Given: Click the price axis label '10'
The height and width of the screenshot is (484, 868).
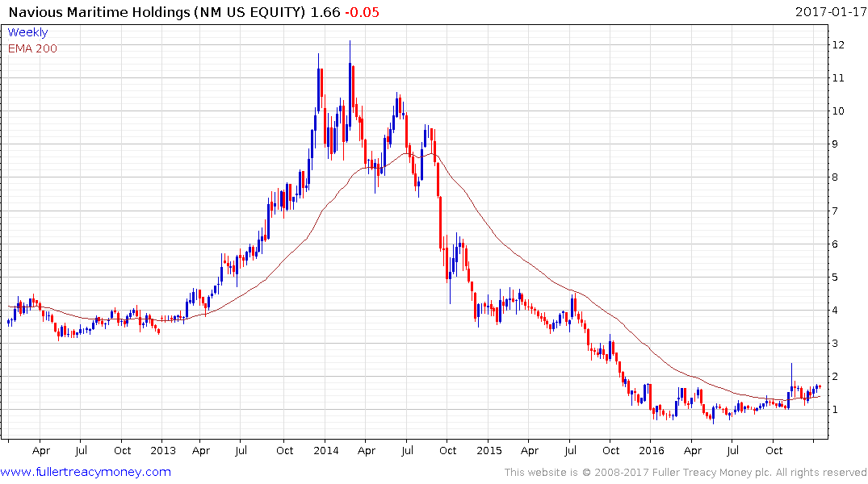Looking at the screenshot, I should [838, 111].
